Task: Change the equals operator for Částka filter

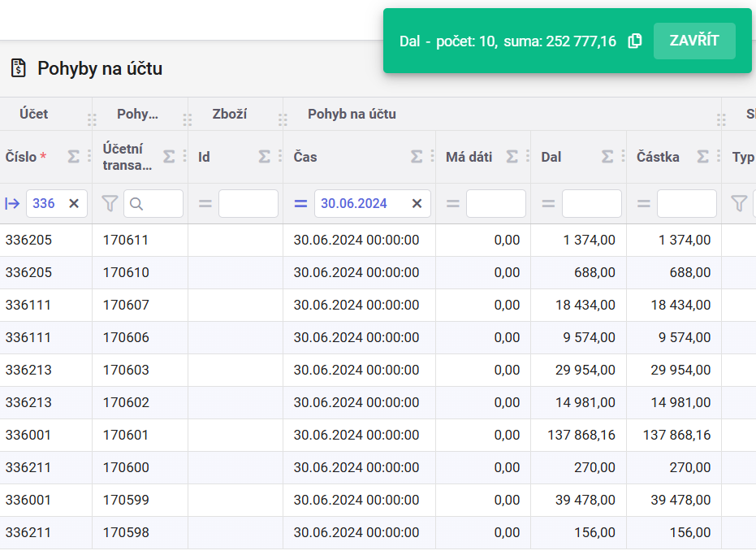Action: coord(644,204)
